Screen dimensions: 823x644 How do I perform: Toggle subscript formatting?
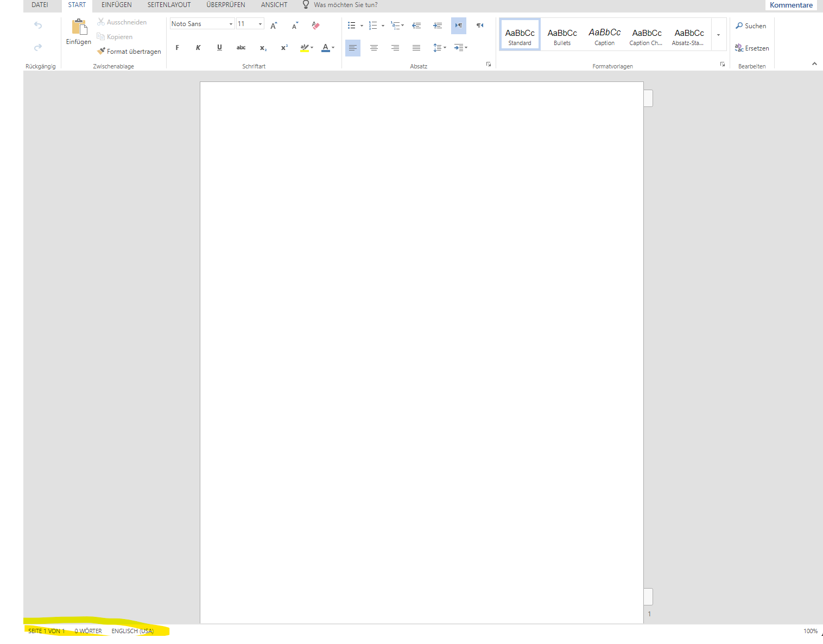(263, 48)
